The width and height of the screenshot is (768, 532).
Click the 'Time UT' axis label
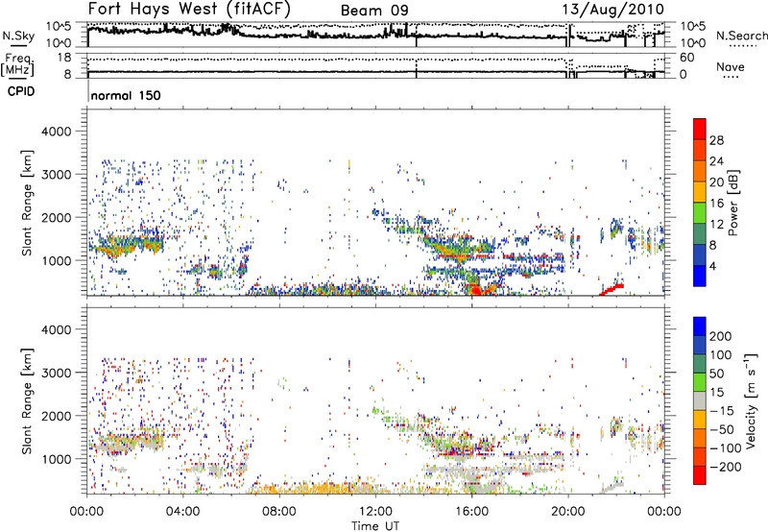pyautogui.click(x=375, y=525)
